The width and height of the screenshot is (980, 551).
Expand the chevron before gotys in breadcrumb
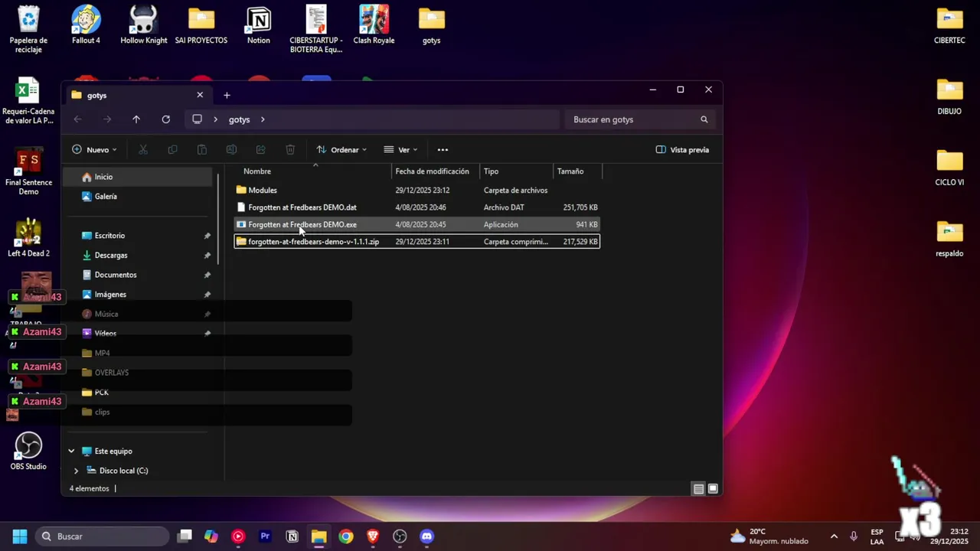coord(216,119)
